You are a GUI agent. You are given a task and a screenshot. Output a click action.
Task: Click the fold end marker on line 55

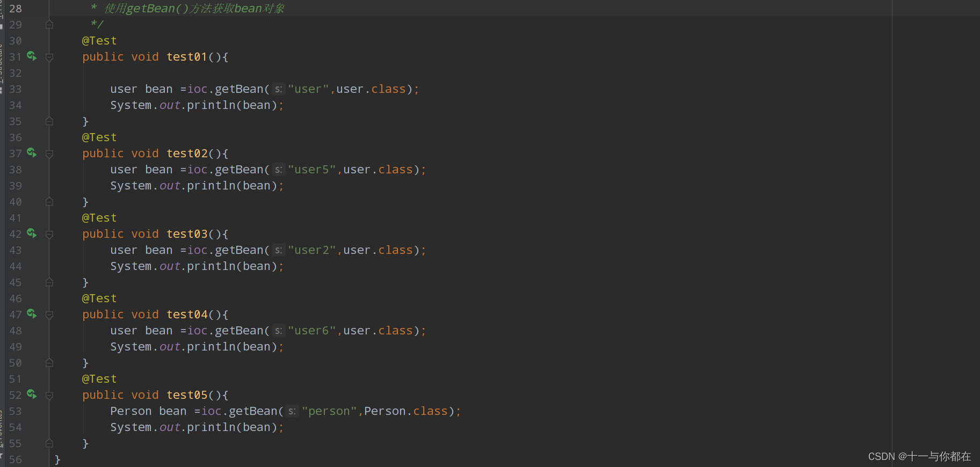pos(49,443)
